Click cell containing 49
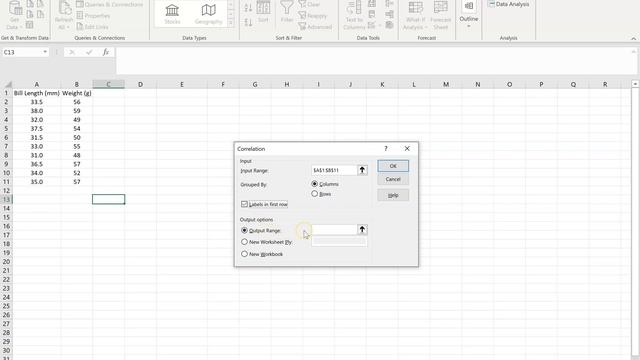Viewport: 640px width, 360px height. pyautogui.click(x=76, y=120)
